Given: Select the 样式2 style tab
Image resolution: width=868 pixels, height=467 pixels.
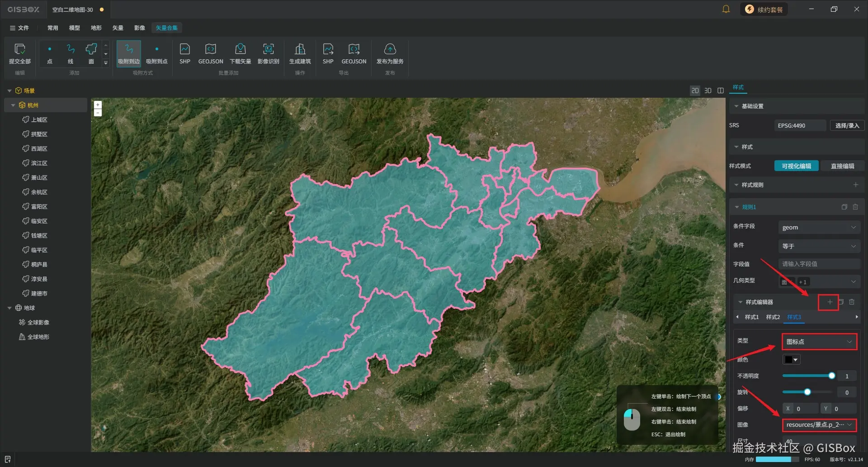Looking at the screenshot, I should [x=773, y=317].
